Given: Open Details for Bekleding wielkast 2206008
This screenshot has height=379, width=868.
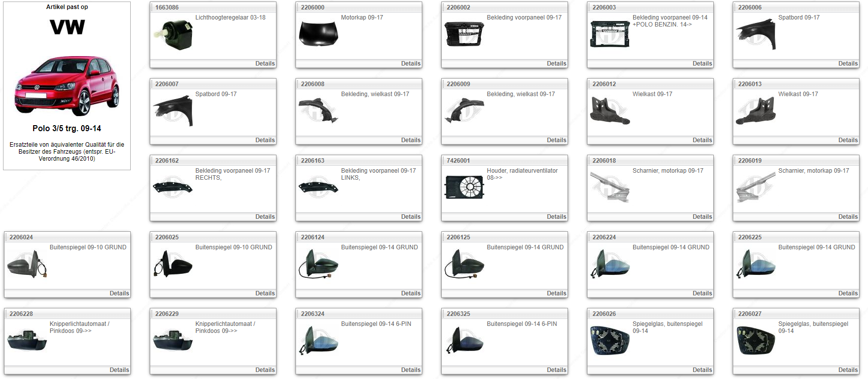Looking at the screenshot, I should pyautogui.click(x=411, y=140).
